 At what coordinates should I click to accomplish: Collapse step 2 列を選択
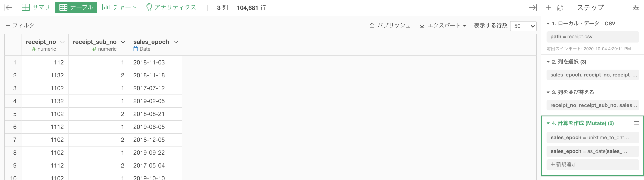click(548, 62)
